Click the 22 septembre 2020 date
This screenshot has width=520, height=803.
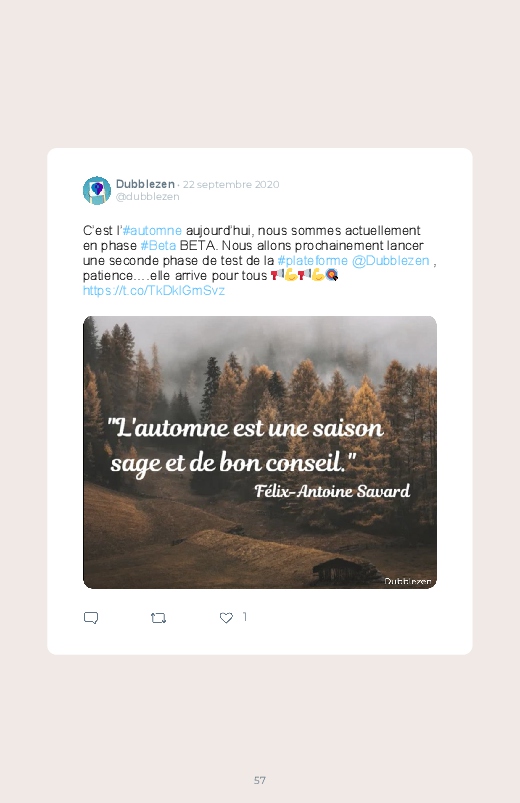click(231, 184)
